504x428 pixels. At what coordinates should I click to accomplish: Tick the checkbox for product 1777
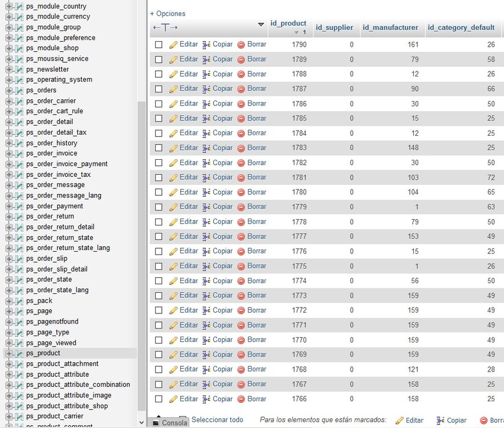click(158, 237)
